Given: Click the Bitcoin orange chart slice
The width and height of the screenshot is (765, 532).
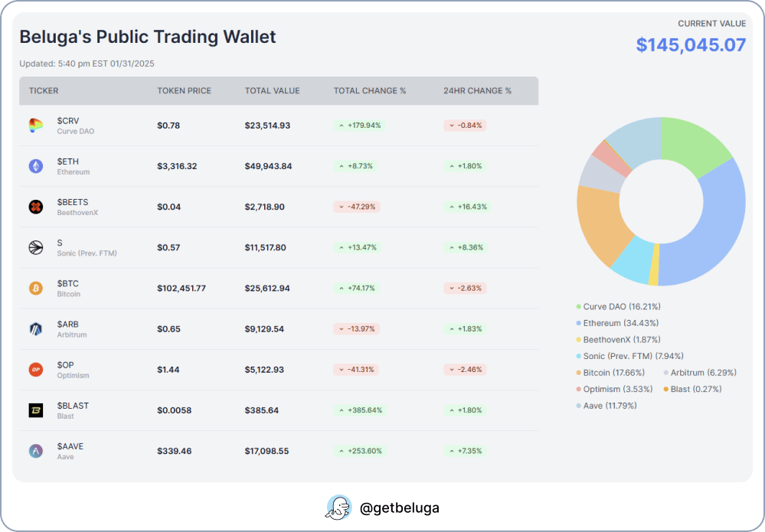Looking at the screenshot, I should [x=600, y=222].
